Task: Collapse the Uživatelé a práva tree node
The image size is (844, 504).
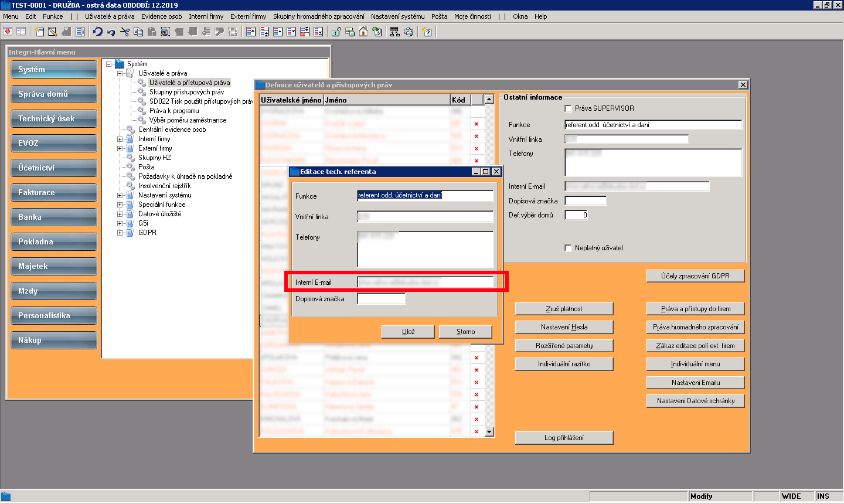Action: [x=120, y=73]
